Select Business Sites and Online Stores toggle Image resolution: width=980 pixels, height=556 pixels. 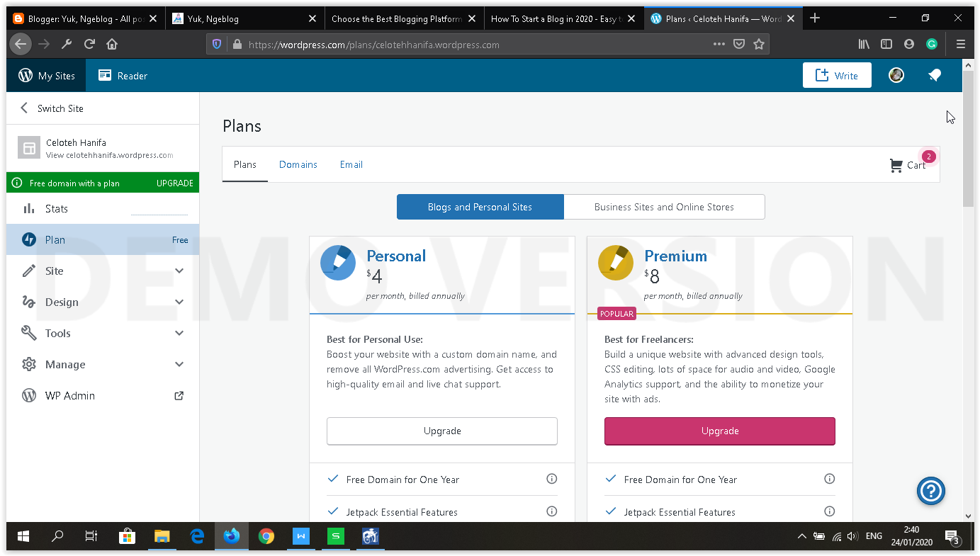[664, 207]
